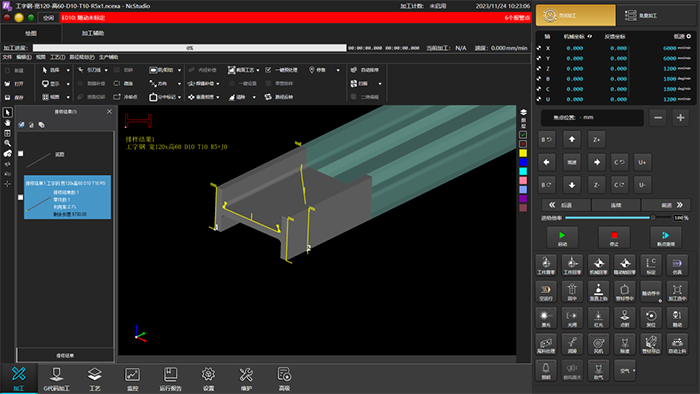
Task: Click the red stop machining button
Action: [x=614, y=237]
